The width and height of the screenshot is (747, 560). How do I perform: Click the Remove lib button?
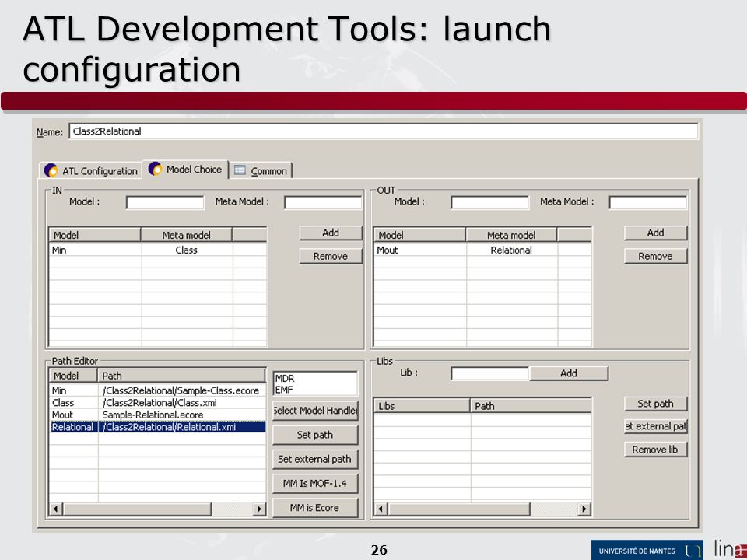click(x=655, y=450)
